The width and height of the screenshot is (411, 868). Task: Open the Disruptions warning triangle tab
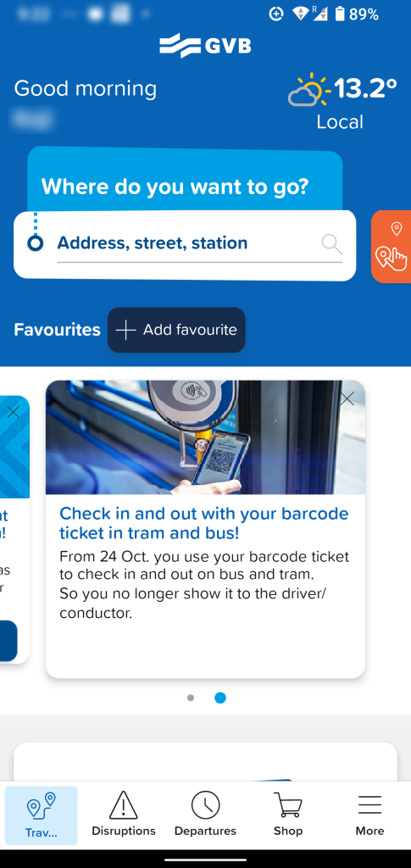(x=124, y=815)
